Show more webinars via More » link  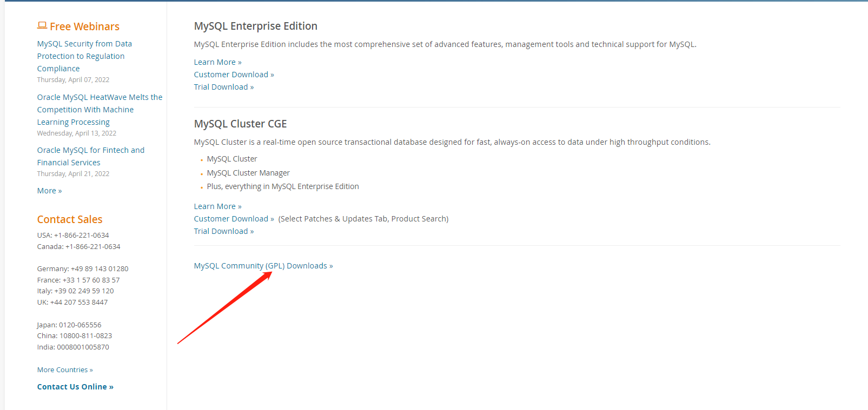[x=49, y=191]
